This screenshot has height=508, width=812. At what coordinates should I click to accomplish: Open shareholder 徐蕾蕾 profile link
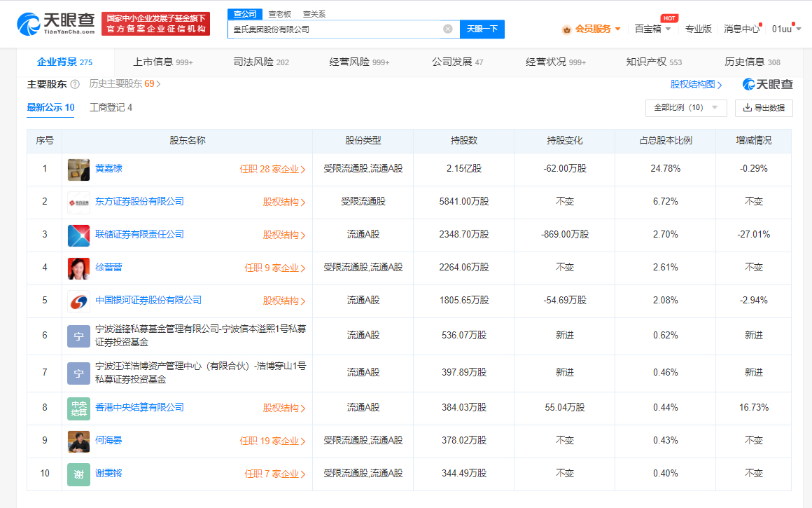[108, 268]
